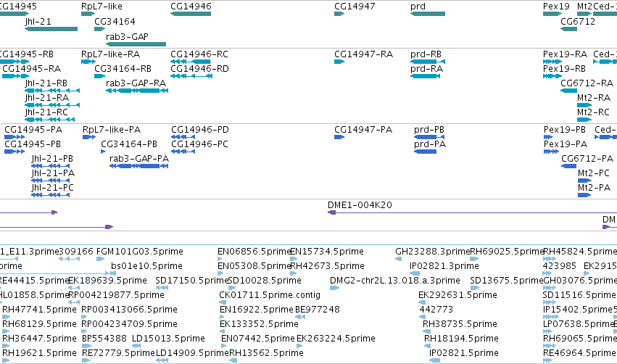Click protein CG14945-PA
The width and height of the screenshot is (617, 364).
point(15,137)
